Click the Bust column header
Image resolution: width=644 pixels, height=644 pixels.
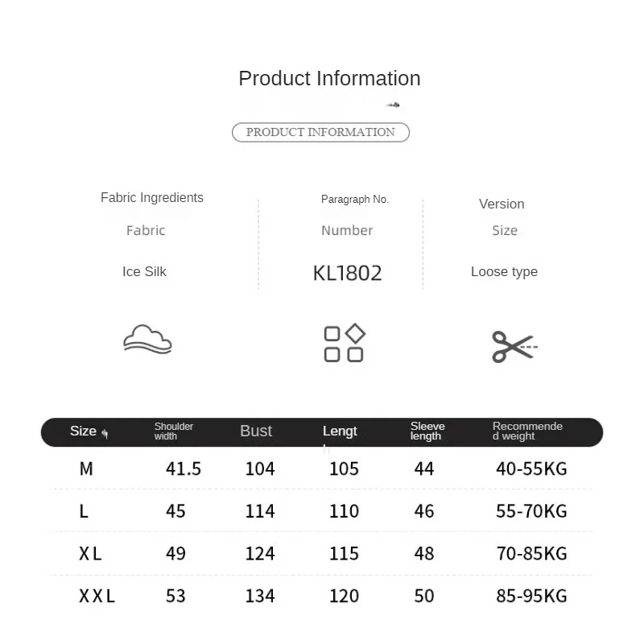point(256,431)
